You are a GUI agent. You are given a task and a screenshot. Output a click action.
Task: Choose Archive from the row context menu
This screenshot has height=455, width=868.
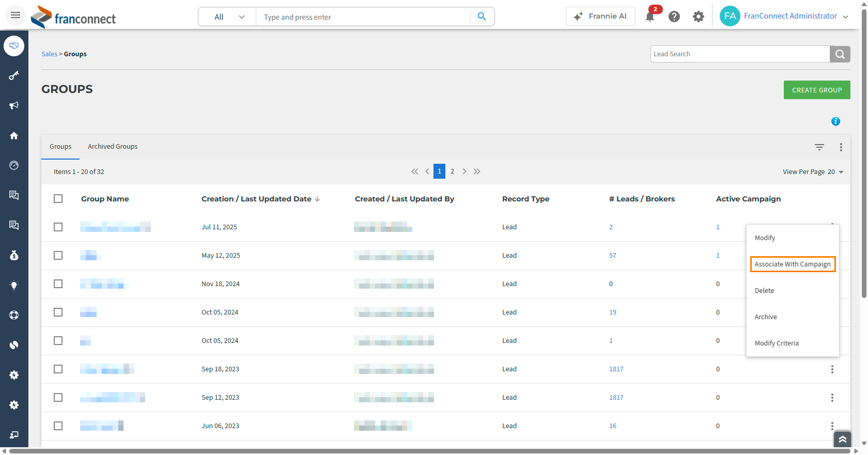[766, 317]
